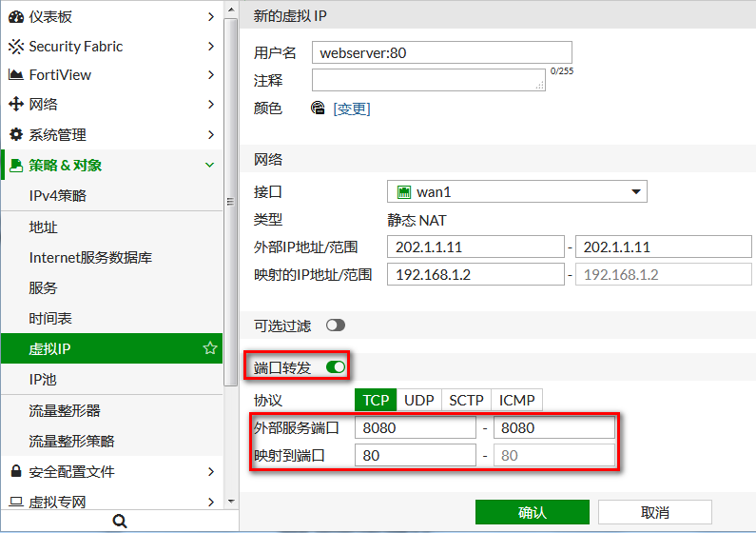Click the change color (变更) link
756x533 pixels.
pos(352,109)
